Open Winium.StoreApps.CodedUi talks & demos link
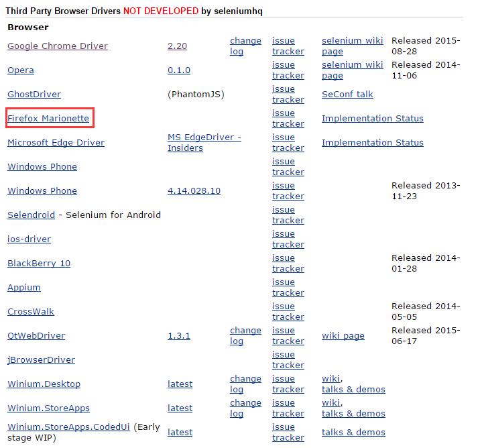 pos(353,432)
